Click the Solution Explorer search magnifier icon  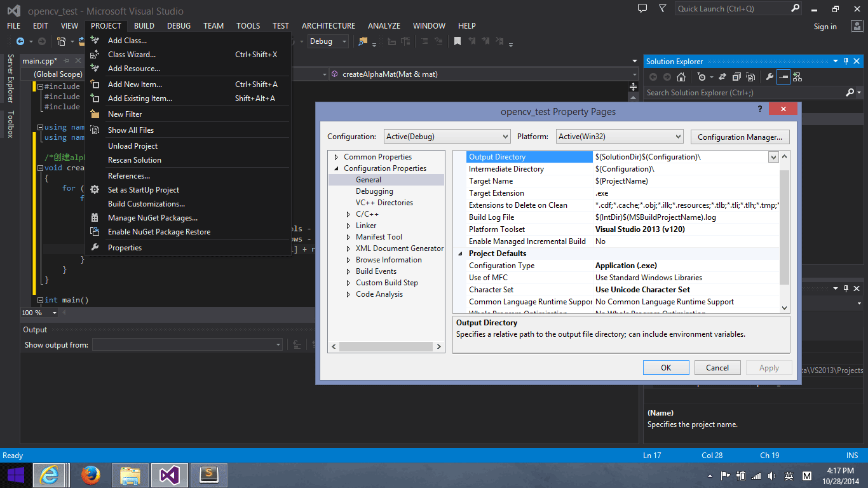850,93
